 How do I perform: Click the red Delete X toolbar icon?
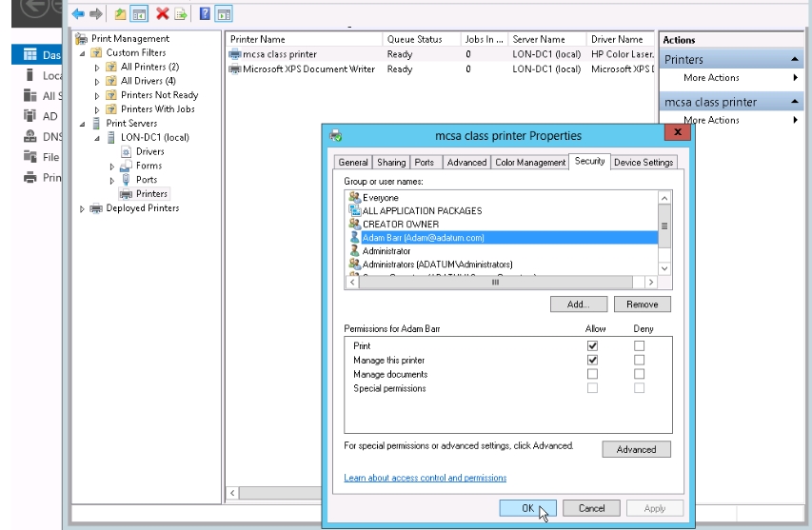pyautogui.click(x=163, y=14)
